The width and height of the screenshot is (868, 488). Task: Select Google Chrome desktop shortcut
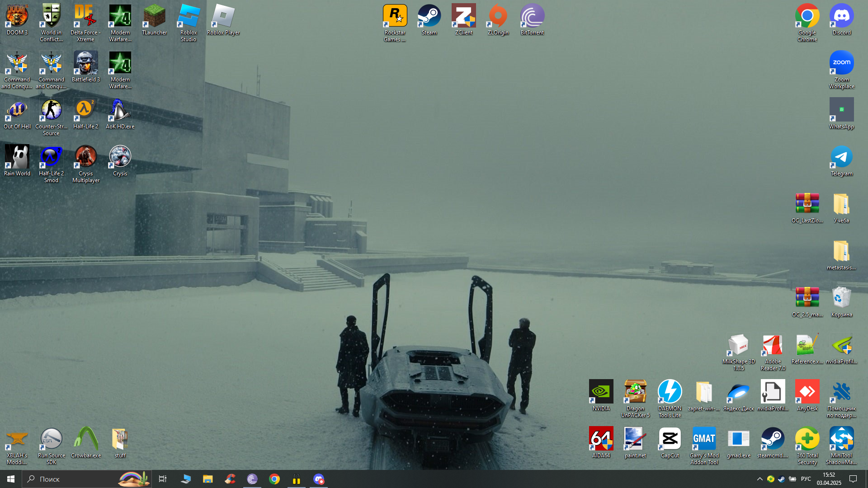tap(807, 23)
